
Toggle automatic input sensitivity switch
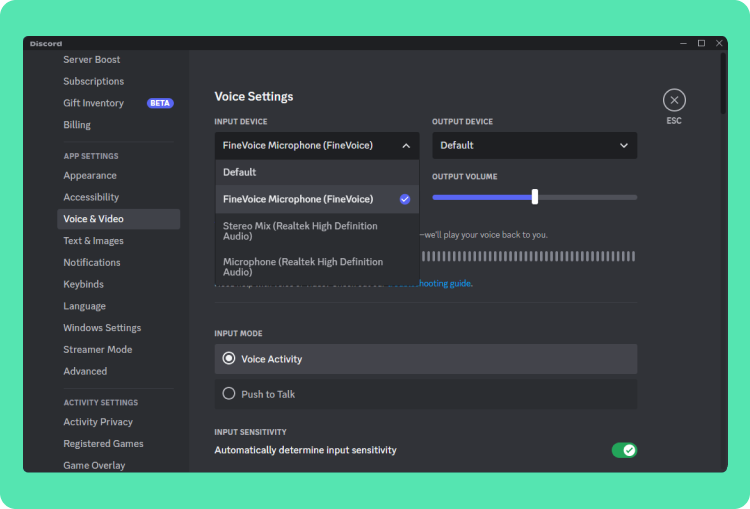coord(624,450)
